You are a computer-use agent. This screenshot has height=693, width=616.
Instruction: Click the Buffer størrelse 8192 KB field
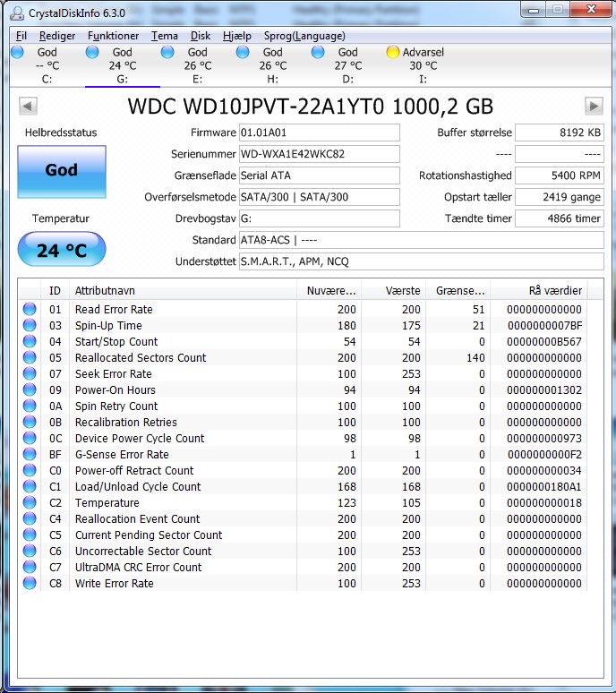560,133
